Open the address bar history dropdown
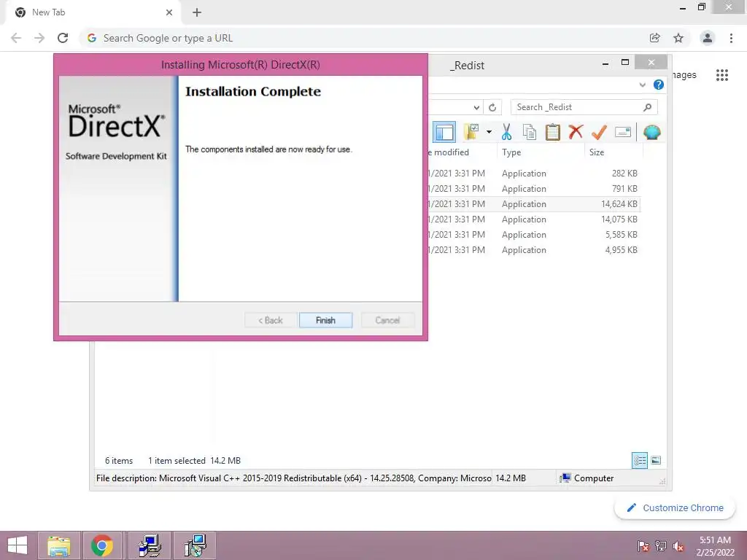Viewport: 747px width, 560px height. coord(476,108)
